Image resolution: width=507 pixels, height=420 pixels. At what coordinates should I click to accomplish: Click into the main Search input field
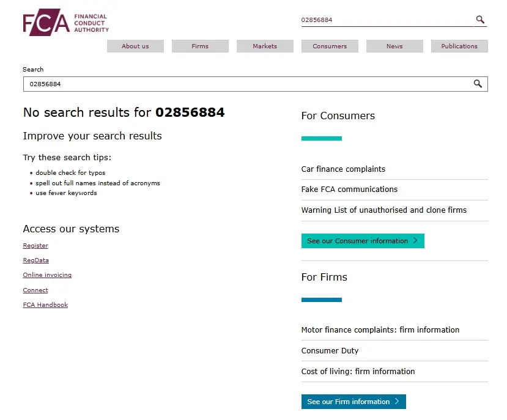click(x=245, y=84)
